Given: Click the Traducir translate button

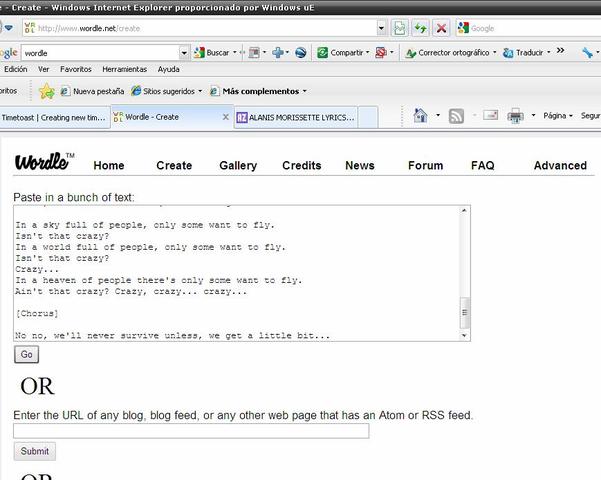Looking at the screenshot, I should 523,53.
